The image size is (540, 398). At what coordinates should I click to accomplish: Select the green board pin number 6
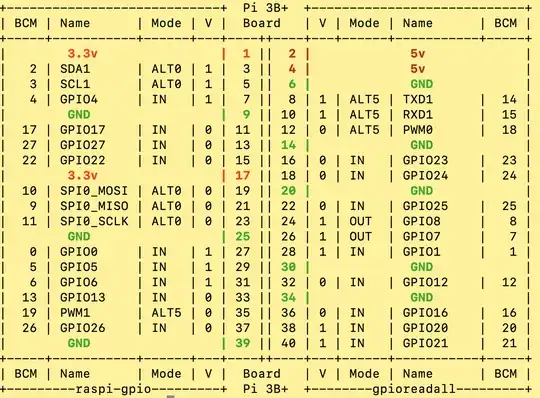tap(292, 84)
